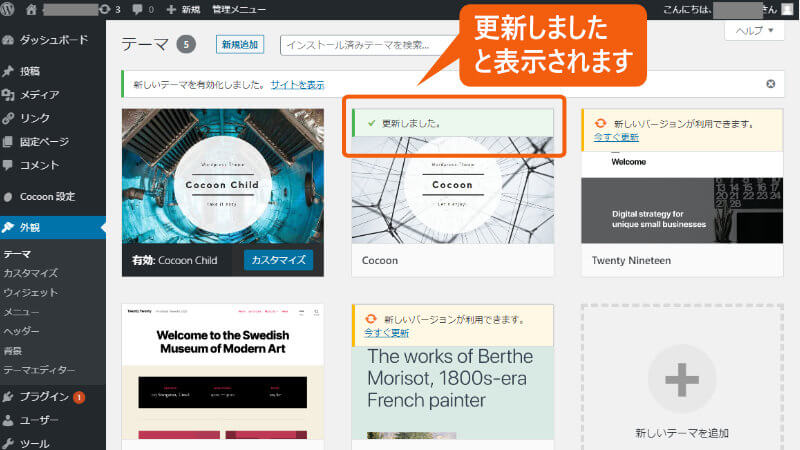Click the Cocoon Child theme thumbnail
800x450 pixels.
click(223, 176)
